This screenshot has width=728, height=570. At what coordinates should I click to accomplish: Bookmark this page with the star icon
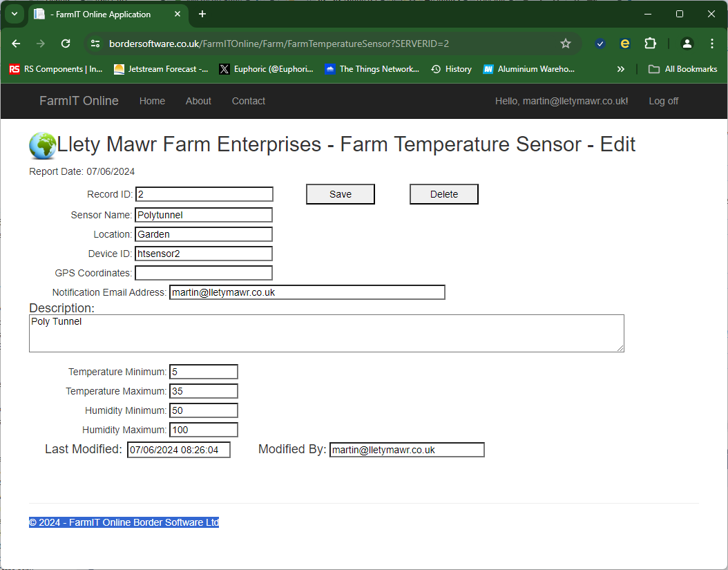tap(566, 44)
